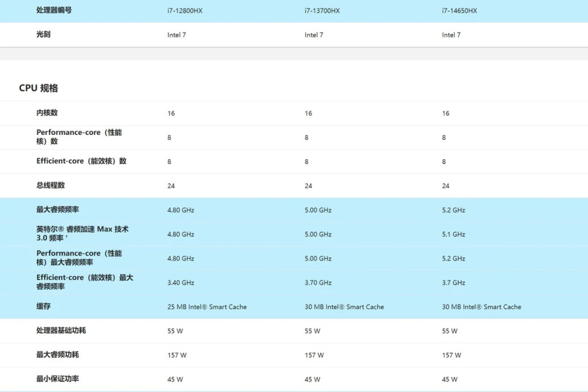Click i7-13700HX's 3.70 GHz Efficient-core value
The image size is (588, 392).
pos(318,283)
